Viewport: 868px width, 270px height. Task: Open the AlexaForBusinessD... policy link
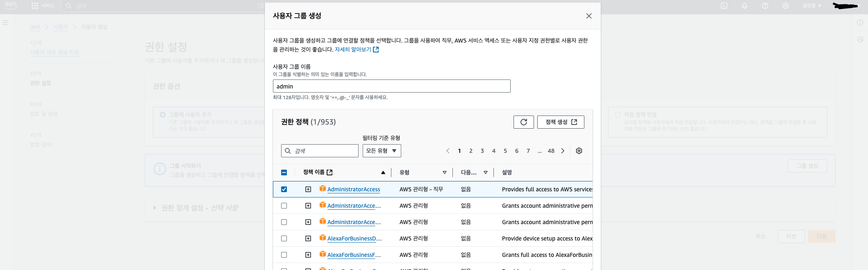pyautogui.click(x=354, y=238)
